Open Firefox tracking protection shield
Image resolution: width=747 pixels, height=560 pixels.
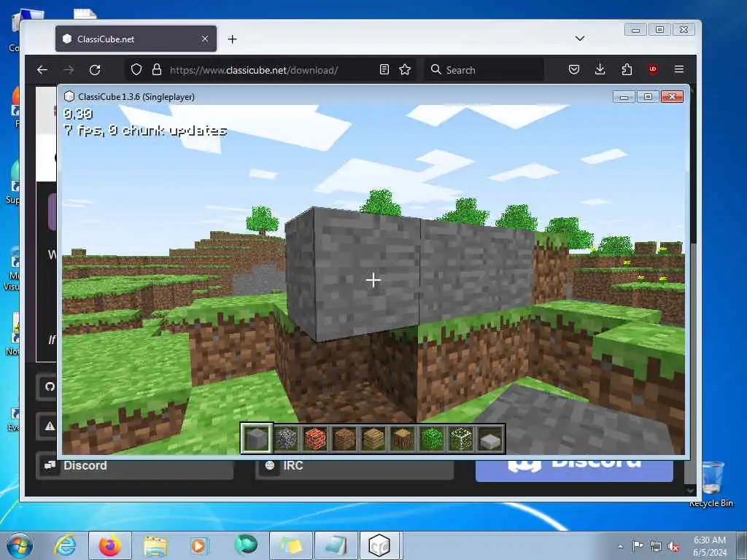click(136, 70)
